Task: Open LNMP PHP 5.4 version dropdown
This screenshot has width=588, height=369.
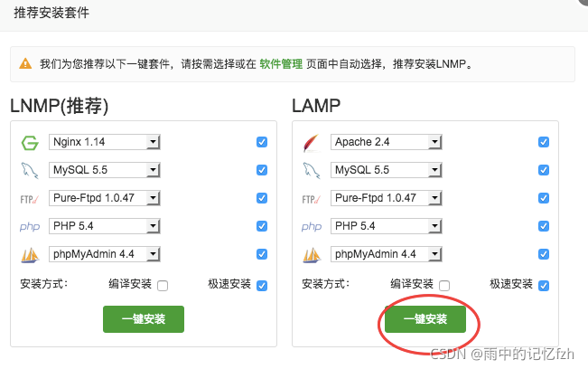Action: click(x=105, y=226)
